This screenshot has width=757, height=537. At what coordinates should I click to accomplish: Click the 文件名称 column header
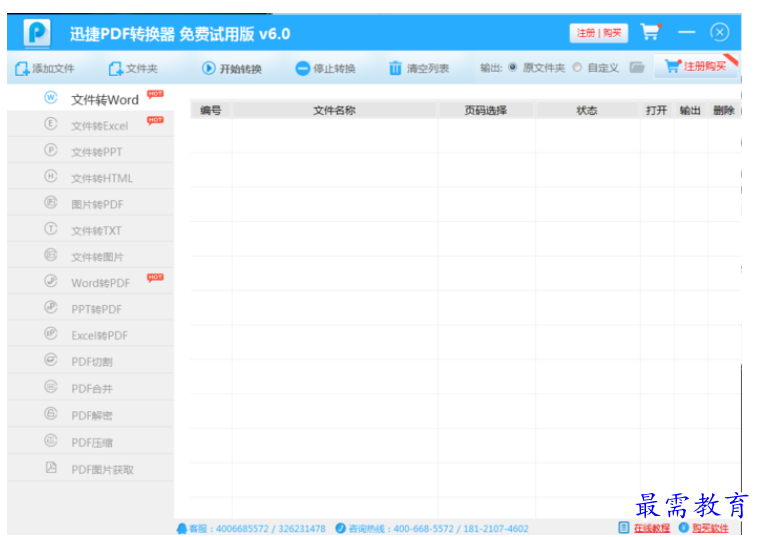tap(334, 110)
